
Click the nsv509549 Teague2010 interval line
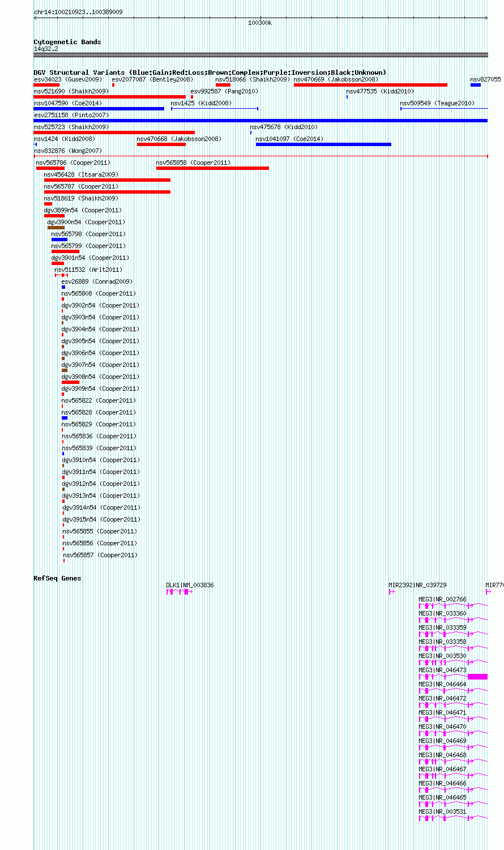444,109
